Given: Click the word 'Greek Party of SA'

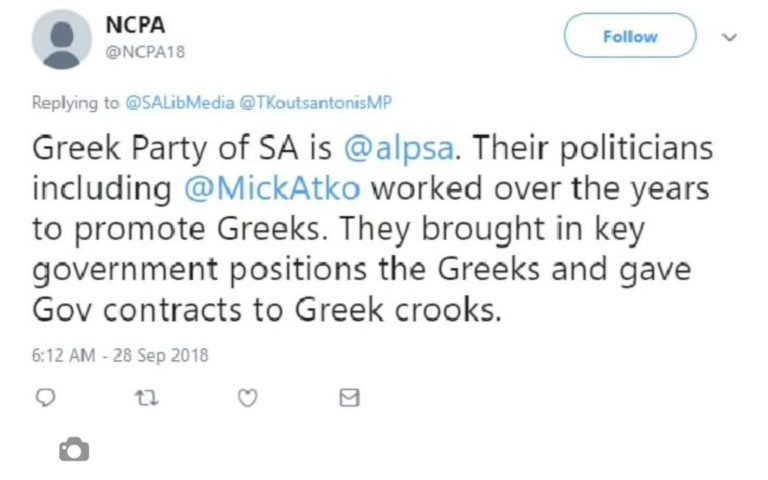Looking at the screenshot, I should coord(165,148).
